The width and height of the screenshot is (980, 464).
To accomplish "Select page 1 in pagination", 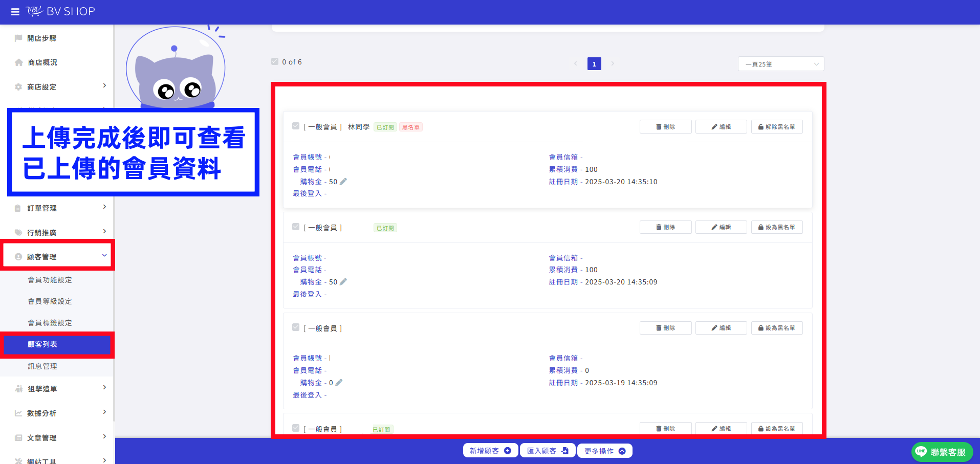I will 594,64.
